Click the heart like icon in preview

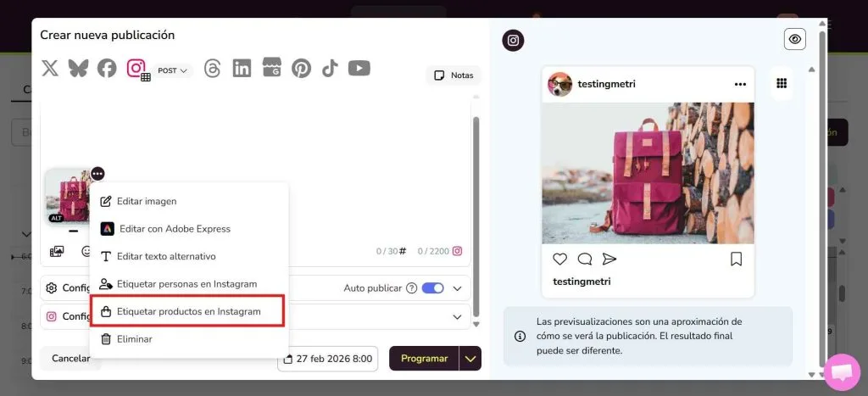(x=560, y=259)
